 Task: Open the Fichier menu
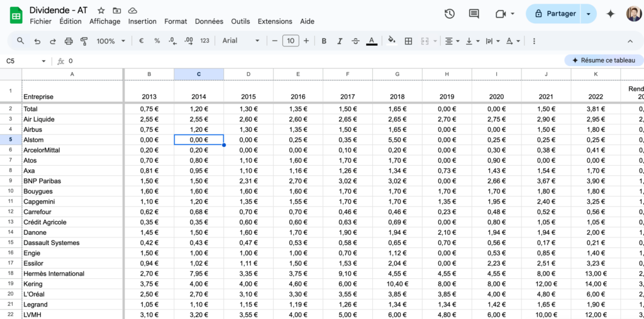[x=41, y=21]
